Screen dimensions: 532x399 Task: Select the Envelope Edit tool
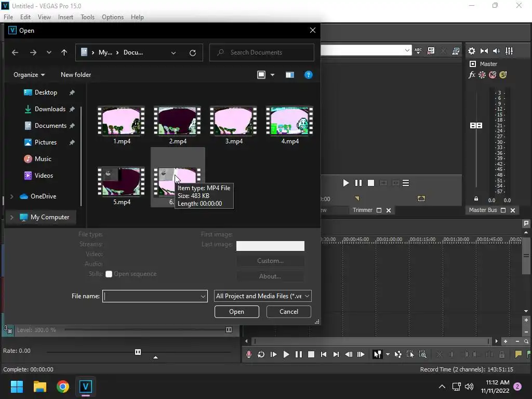[x=397, y=354]
